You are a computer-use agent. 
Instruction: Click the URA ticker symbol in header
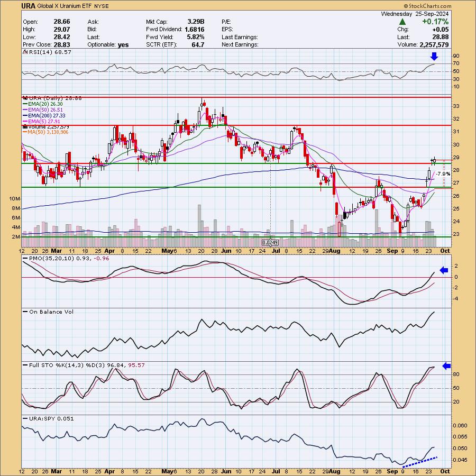28,6
